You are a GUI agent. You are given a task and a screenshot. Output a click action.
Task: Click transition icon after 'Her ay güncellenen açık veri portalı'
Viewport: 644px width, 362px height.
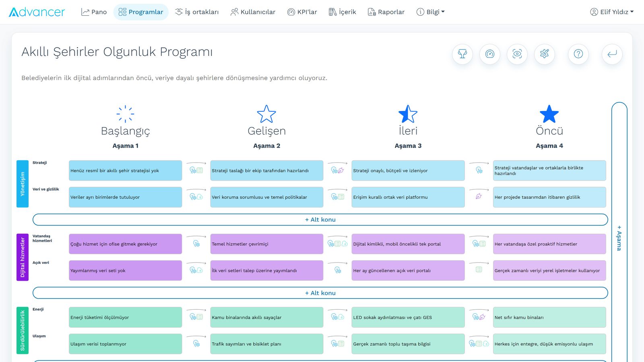pos(479,269)
